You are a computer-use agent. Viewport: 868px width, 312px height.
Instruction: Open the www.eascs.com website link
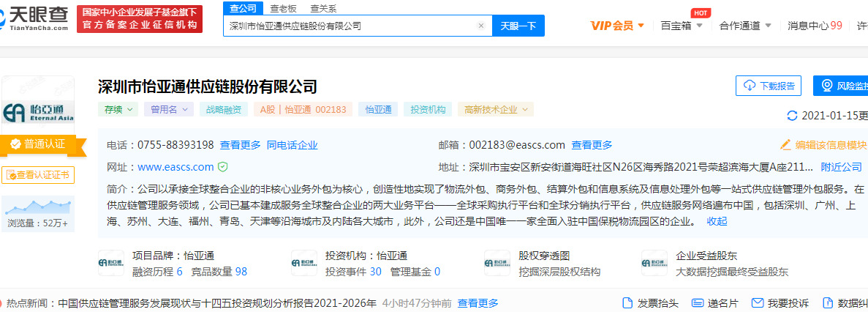pyautogui.click(x=176, y=166)
